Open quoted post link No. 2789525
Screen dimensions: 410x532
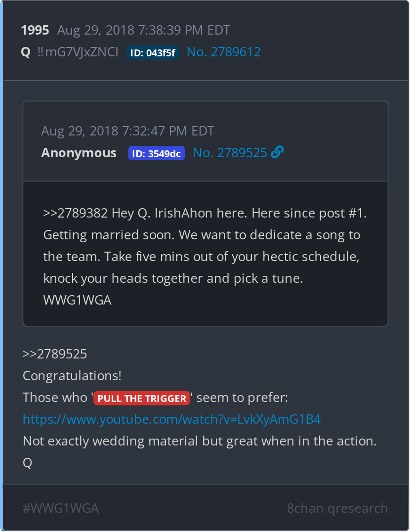click(230, 153)
